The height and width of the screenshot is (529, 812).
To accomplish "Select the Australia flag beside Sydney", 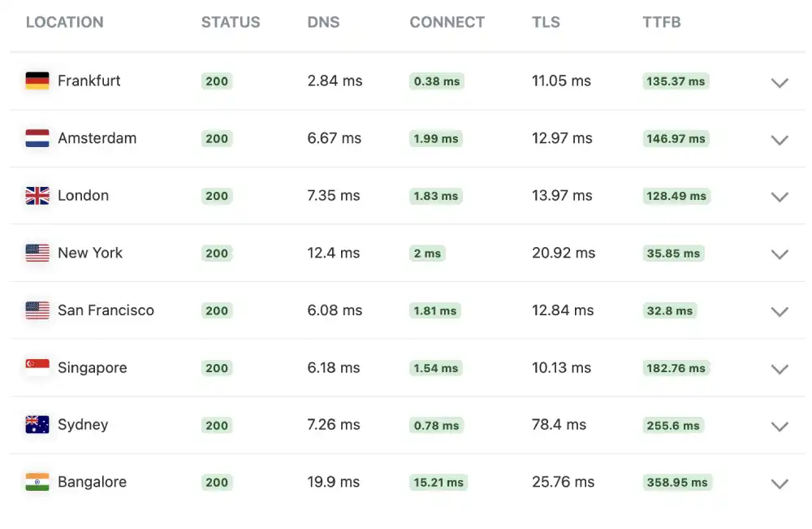I will [37, 425].
